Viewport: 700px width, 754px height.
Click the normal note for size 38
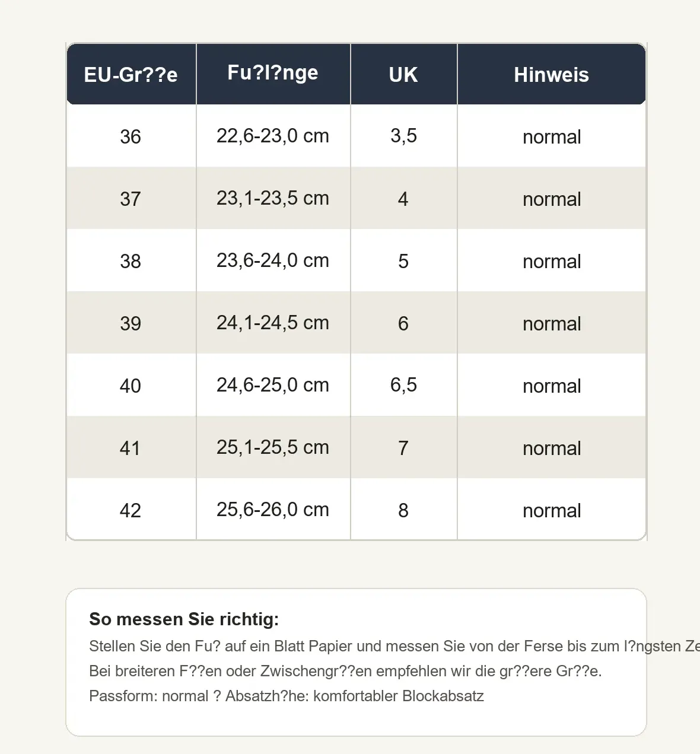pyautogui.click(x=552, y=260)
